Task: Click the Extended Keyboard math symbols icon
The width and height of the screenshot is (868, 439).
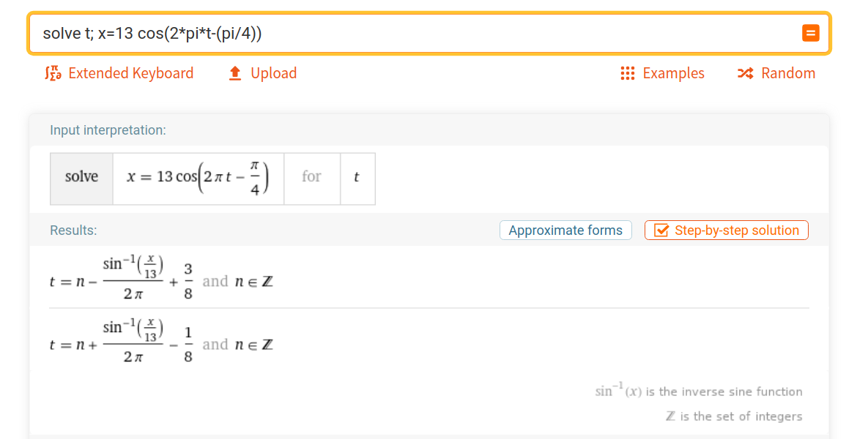Action: click(53, 73)
